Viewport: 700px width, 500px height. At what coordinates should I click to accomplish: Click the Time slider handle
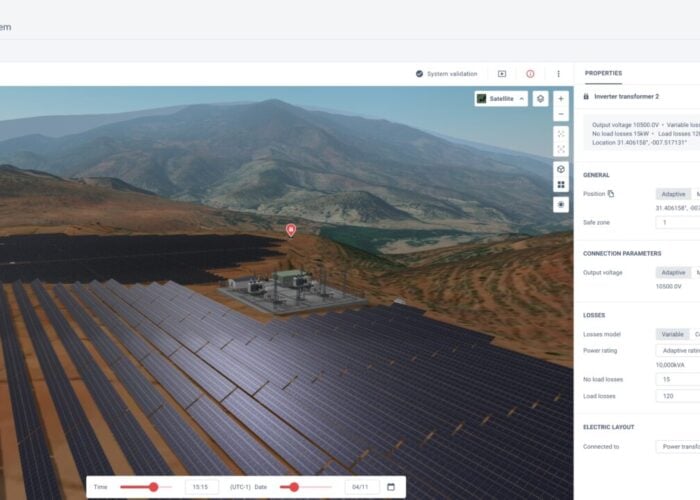click(153, 487)
